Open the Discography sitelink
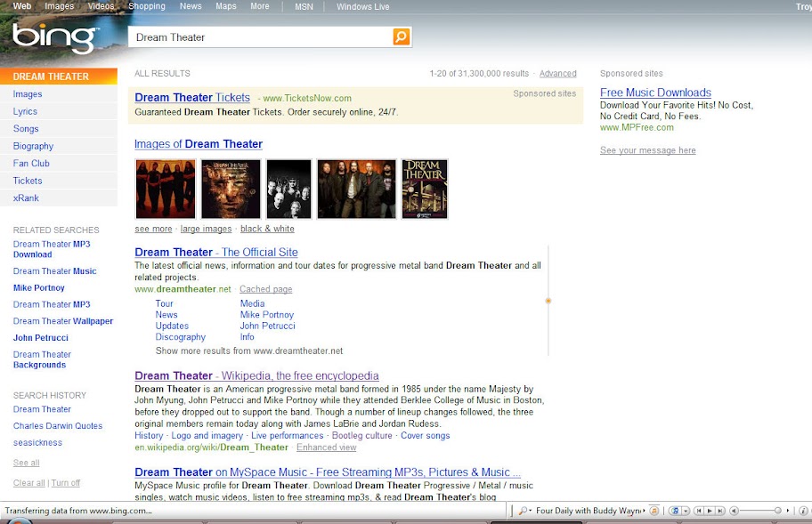812x524 pixels. point(180,337)
